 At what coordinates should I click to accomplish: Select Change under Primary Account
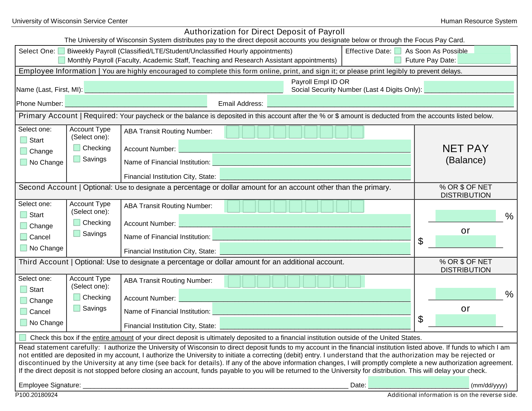click(24, 151)
